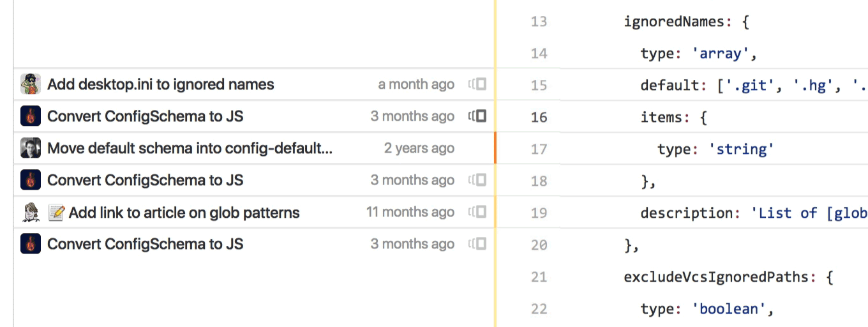Click the diff icon on the "Add desktop.ini" row
868x327 pixels.
pyautogui.click(x=477, y=84)
